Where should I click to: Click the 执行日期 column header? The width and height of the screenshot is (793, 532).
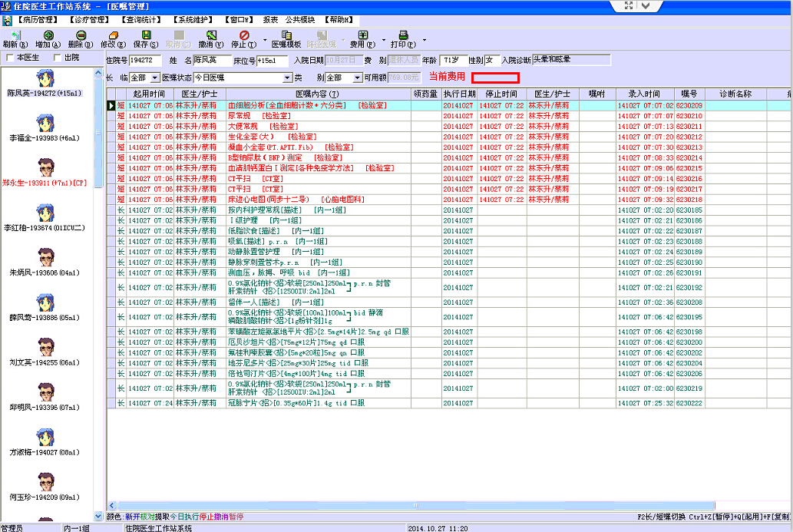point(459,94)
